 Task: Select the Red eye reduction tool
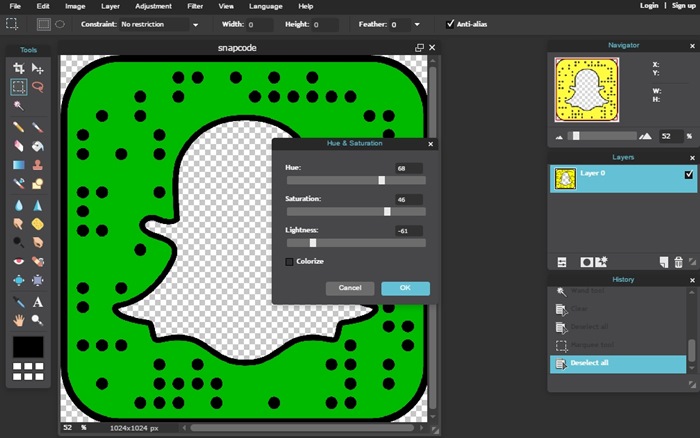coord(19,261)
